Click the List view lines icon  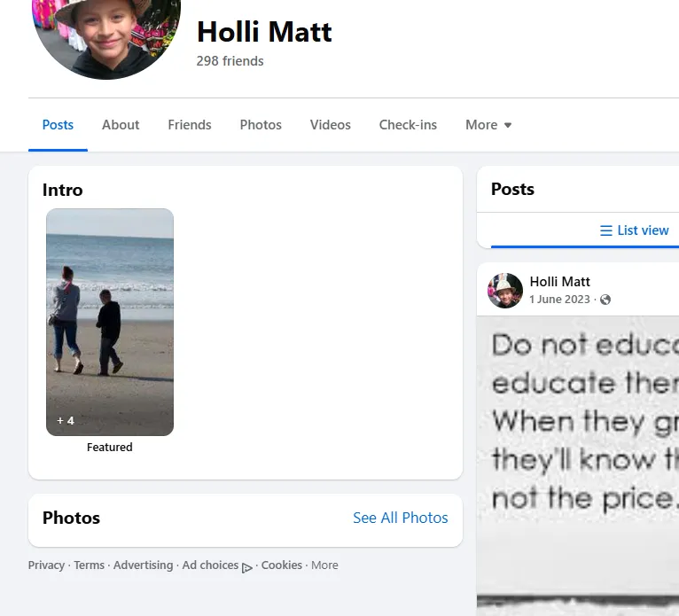[605, 230]
